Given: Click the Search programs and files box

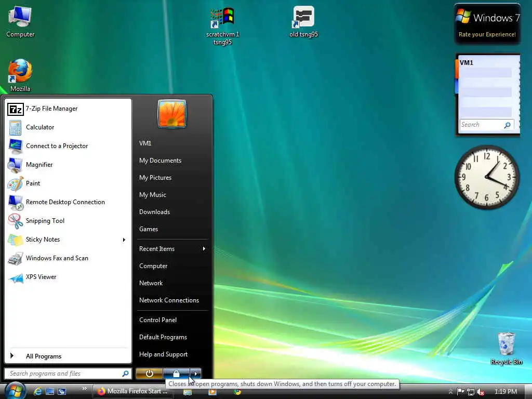Looking at the screenshot, I should pos(64,374).
